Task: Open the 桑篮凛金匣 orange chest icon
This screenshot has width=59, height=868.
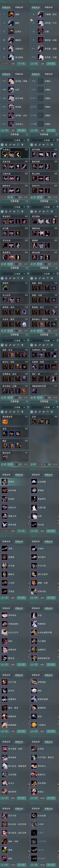Action: click(5, 421)
